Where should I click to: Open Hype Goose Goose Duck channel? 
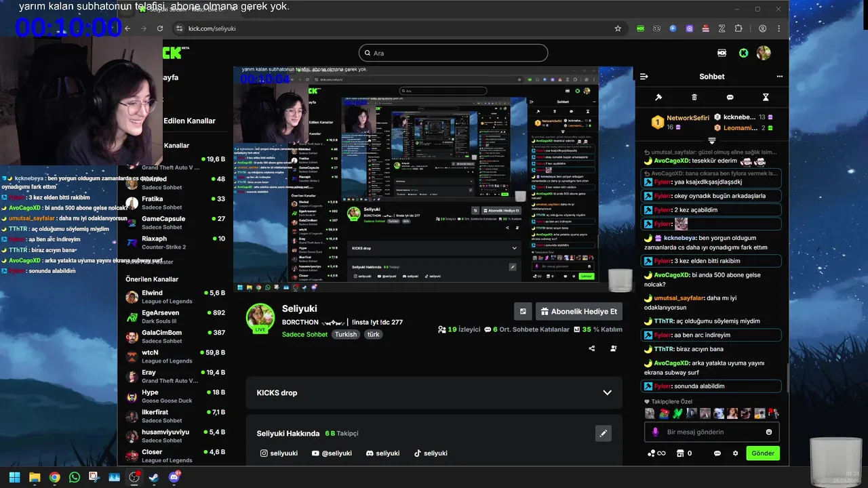[175, 396]
